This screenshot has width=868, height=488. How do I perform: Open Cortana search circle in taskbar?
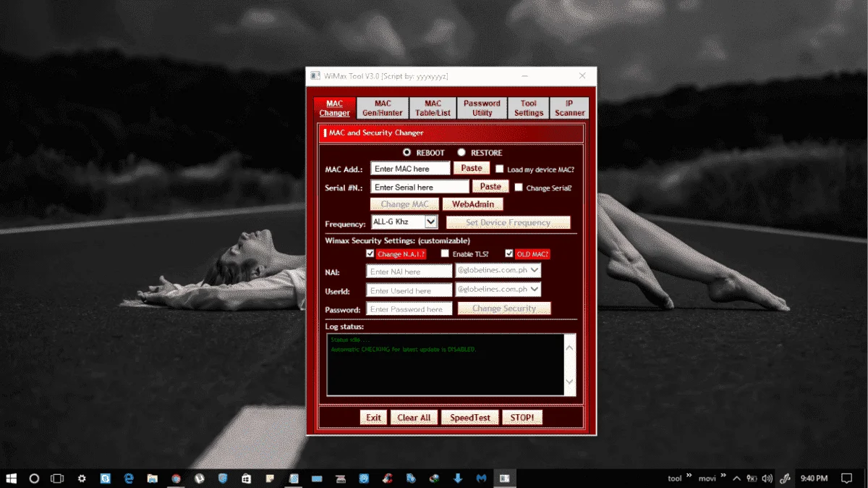[34, 479]
